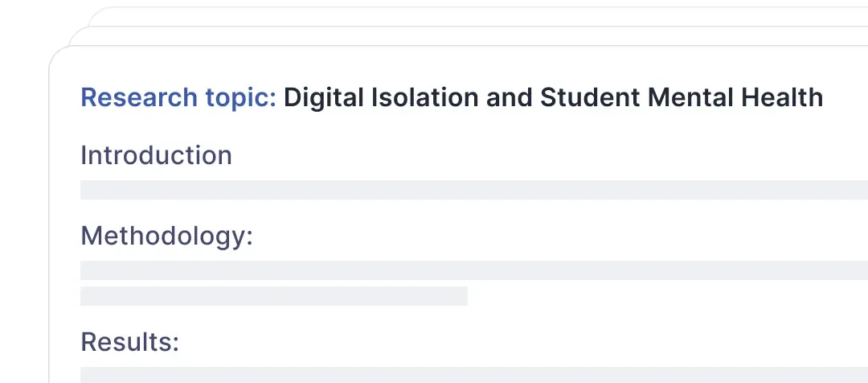Click the "Results:" section heading
The image size is (868, 383).
[x=130, y=342]
